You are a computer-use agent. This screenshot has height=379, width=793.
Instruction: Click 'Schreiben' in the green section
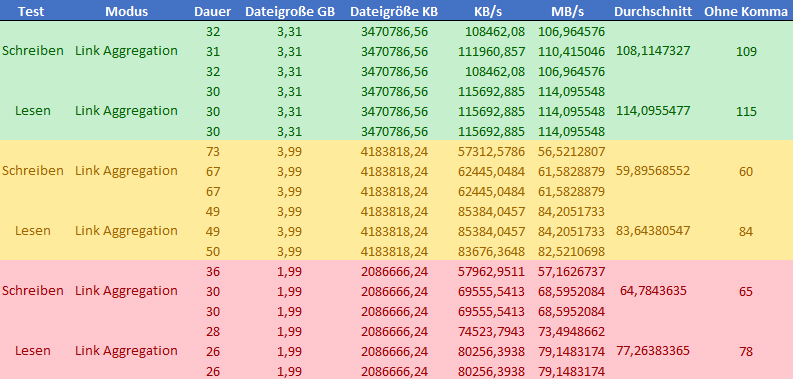[x=33, y=51]
